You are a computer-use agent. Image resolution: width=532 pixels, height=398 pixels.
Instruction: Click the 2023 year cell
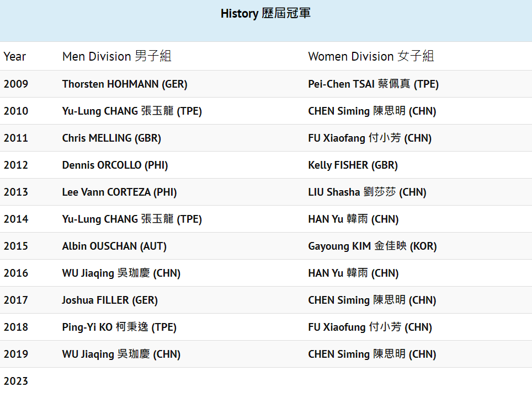tap(16, 381)
